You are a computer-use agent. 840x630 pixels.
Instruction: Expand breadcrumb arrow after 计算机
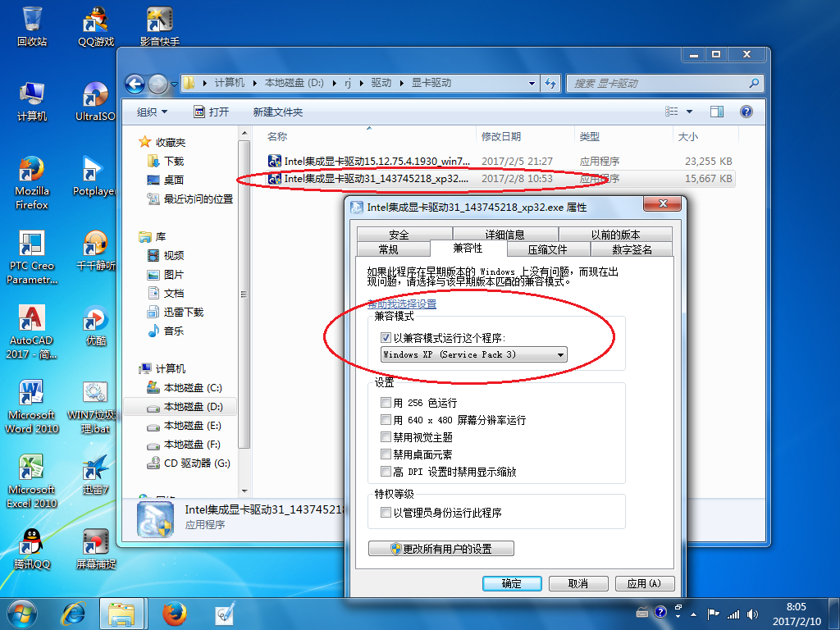[x=254, y=83]
